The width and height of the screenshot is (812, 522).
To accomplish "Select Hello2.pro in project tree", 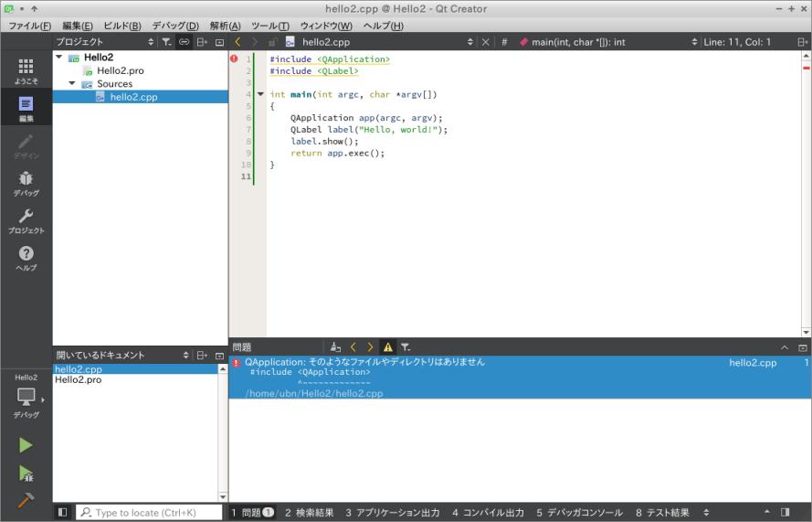I will tap(121, 70).
